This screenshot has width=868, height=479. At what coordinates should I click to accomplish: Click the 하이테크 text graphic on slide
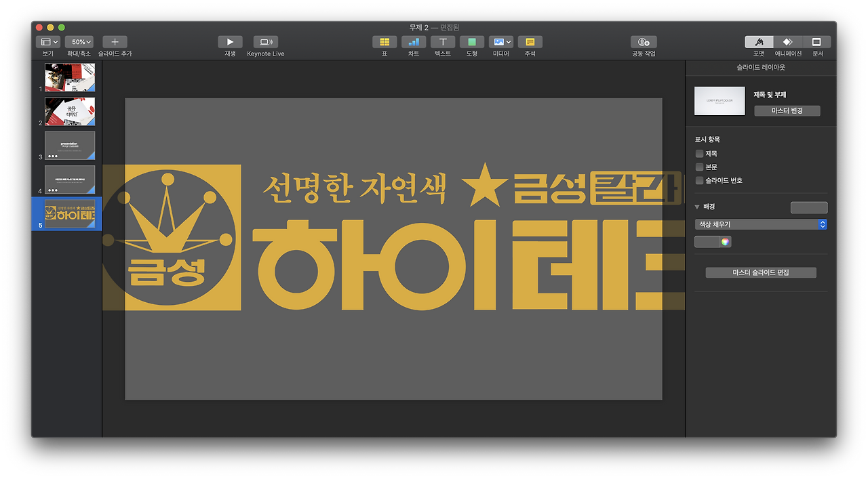[x=468, y=264]
